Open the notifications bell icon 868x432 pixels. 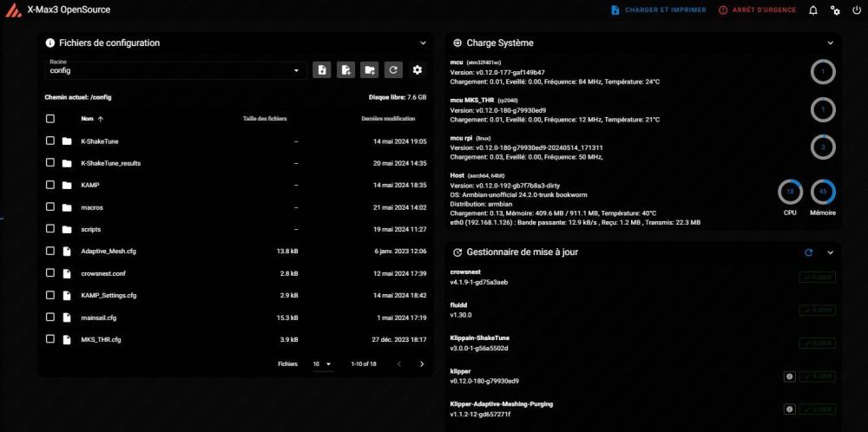(x=813, y=10)
